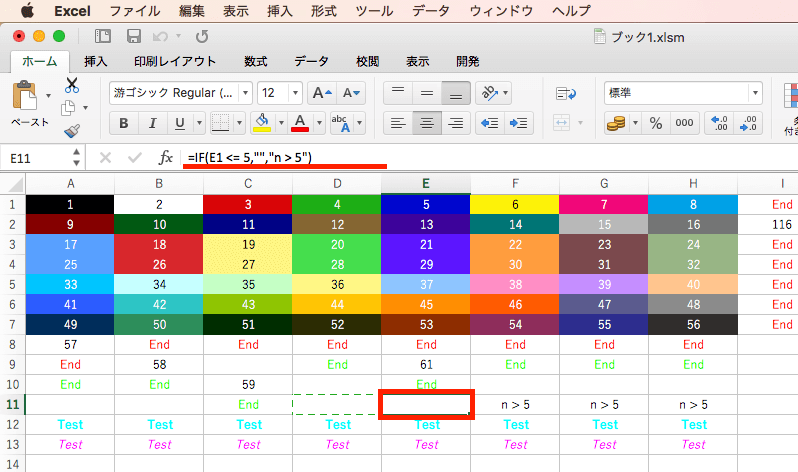
Task: Apply the currency coins format icon
Action: [x=616, y=123]
